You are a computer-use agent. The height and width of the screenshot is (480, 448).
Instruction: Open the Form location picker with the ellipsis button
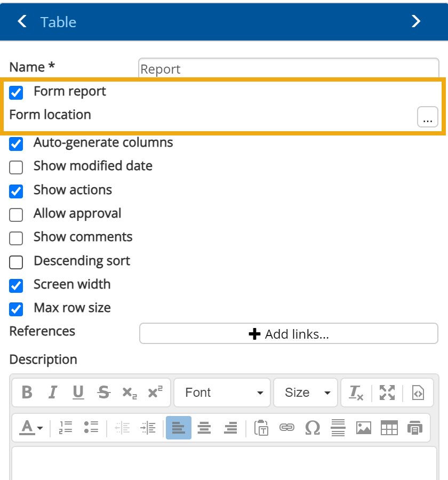[428, 117]
